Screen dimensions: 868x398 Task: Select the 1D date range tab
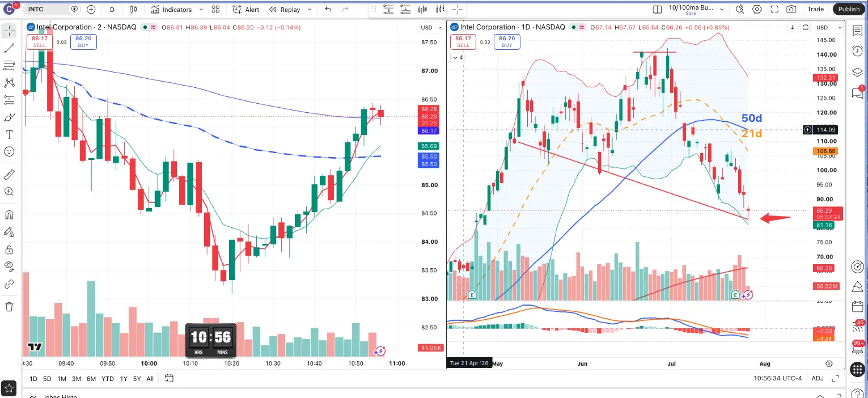(x=33, y=379)
